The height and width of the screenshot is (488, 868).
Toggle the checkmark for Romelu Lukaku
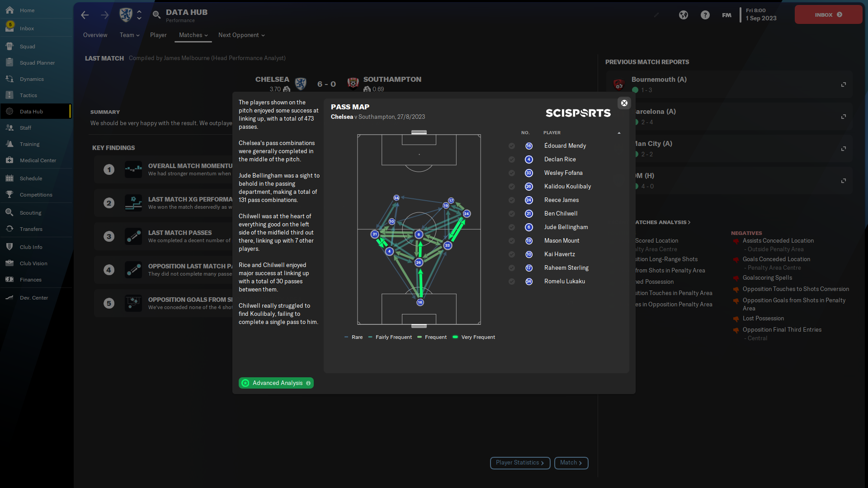coord(511,282)
